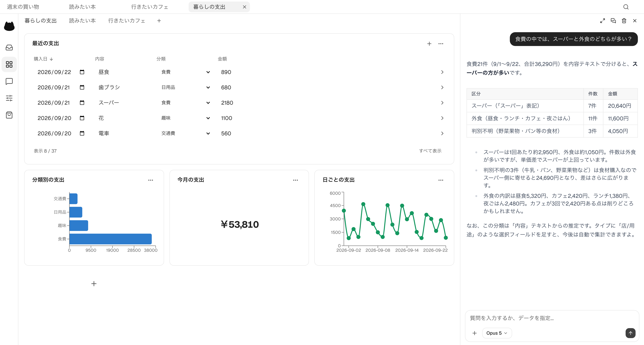Open the date picker for the スーパー row

click(x=82, y=103)
